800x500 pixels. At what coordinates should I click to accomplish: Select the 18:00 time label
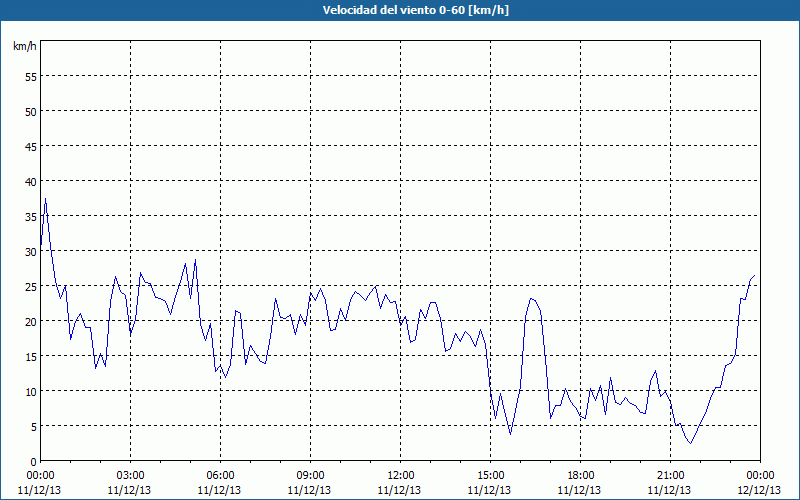581,475
